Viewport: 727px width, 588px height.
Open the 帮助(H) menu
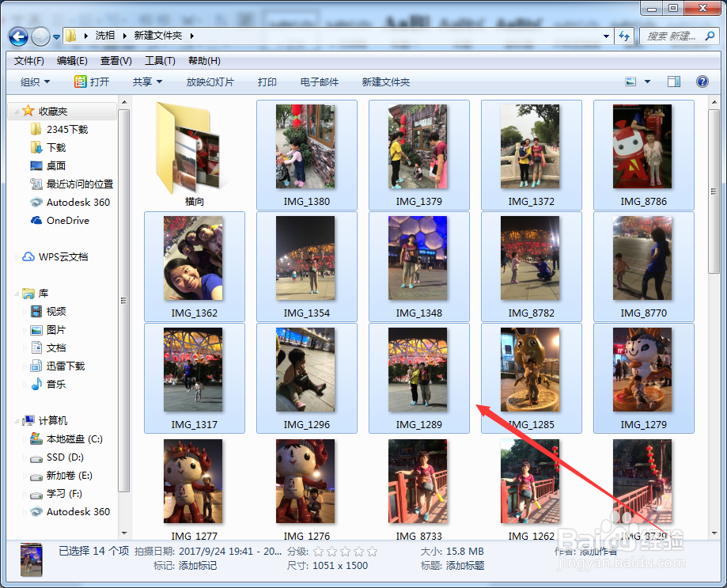pyautogui.click(x=204, y=61)
